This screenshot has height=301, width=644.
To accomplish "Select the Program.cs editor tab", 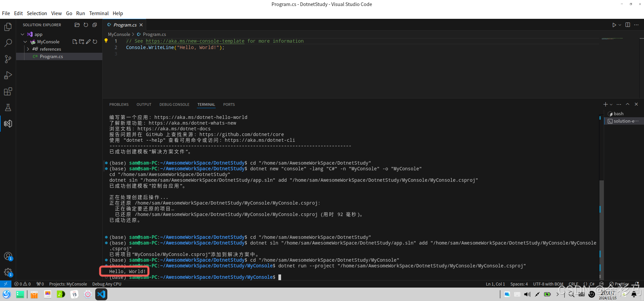I will click(x=124, y=25).
